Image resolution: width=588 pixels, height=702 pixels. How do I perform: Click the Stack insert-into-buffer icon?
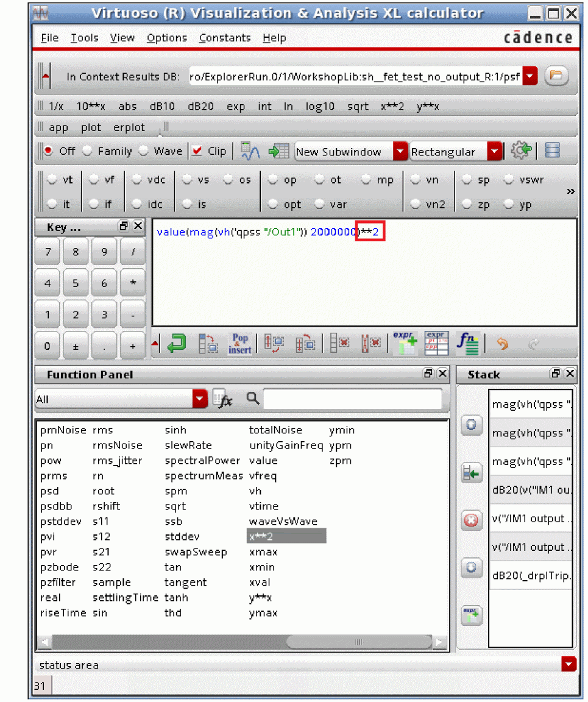(x=471, y=473)
